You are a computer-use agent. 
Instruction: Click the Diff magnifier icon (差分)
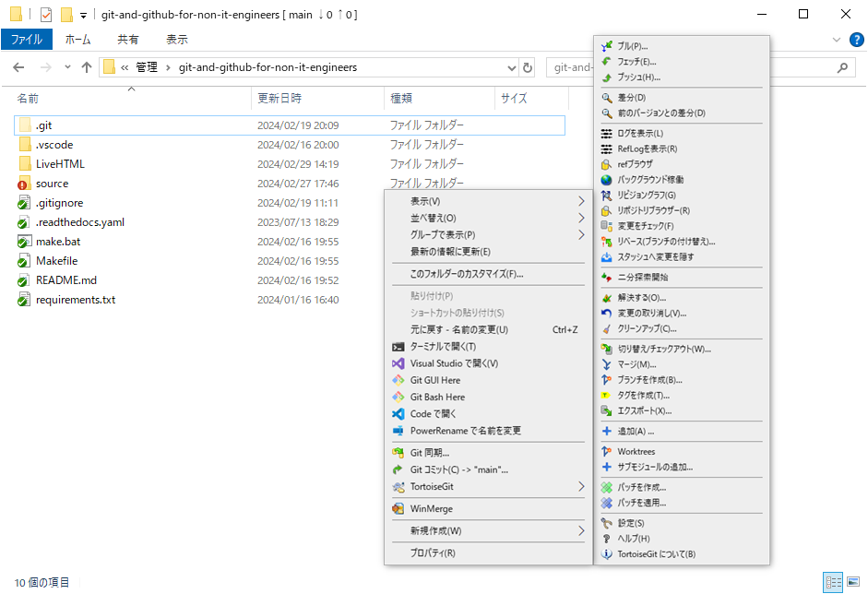[x=607, y=98]
